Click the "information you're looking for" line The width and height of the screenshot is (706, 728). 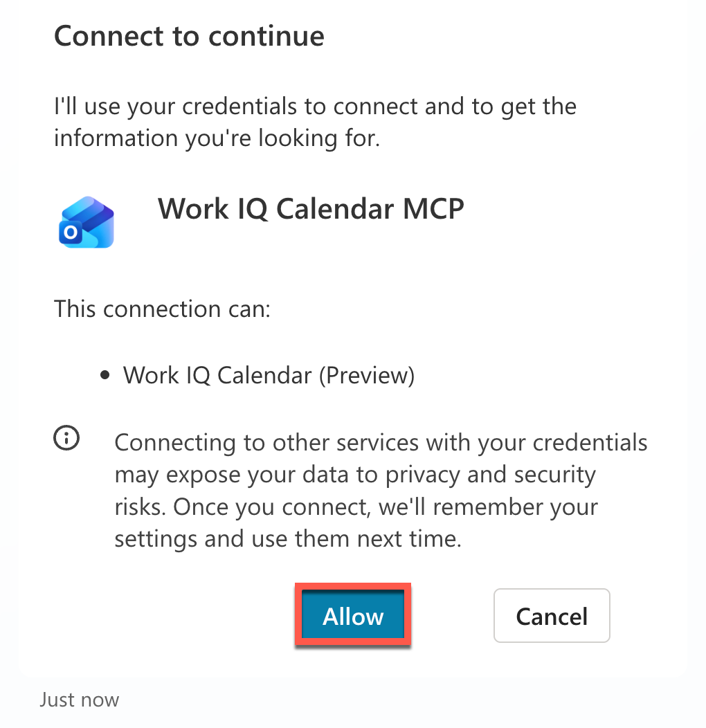(x=217, y=138)
